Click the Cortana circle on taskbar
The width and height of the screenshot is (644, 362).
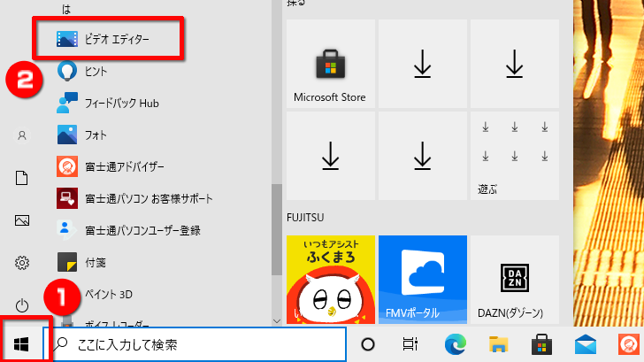(x=368, y=344)
